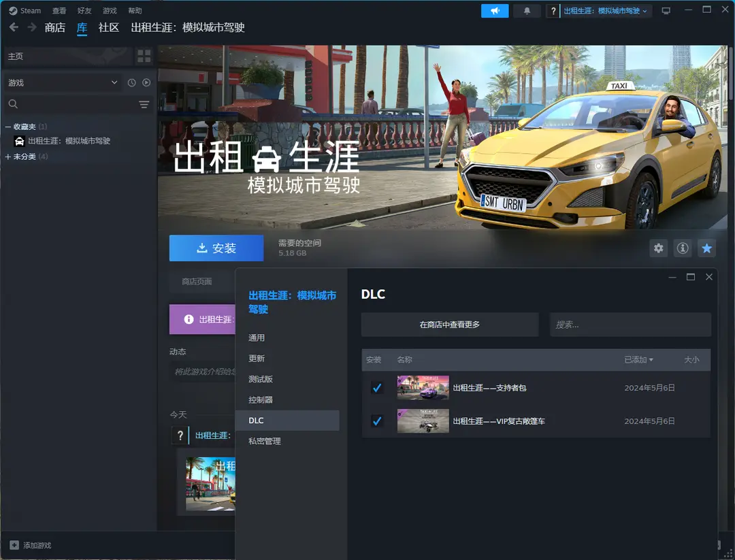Open the notifications bell
This screenshot has width=735, height=560.
[527, 11]
